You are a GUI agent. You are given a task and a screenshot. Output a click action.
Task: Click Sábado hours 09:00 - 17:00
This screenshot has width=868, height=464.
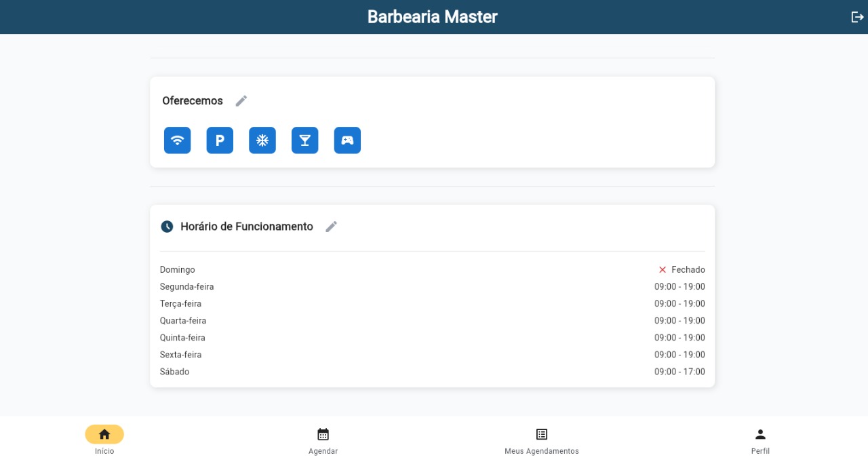[679, 372]
